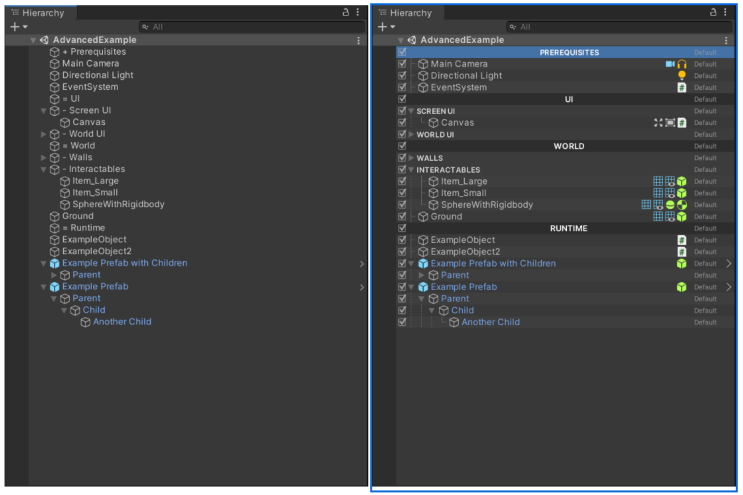Toggle the Main Camera active checkbox
This screenshot has height=495, width=743.
coord(402,63)
